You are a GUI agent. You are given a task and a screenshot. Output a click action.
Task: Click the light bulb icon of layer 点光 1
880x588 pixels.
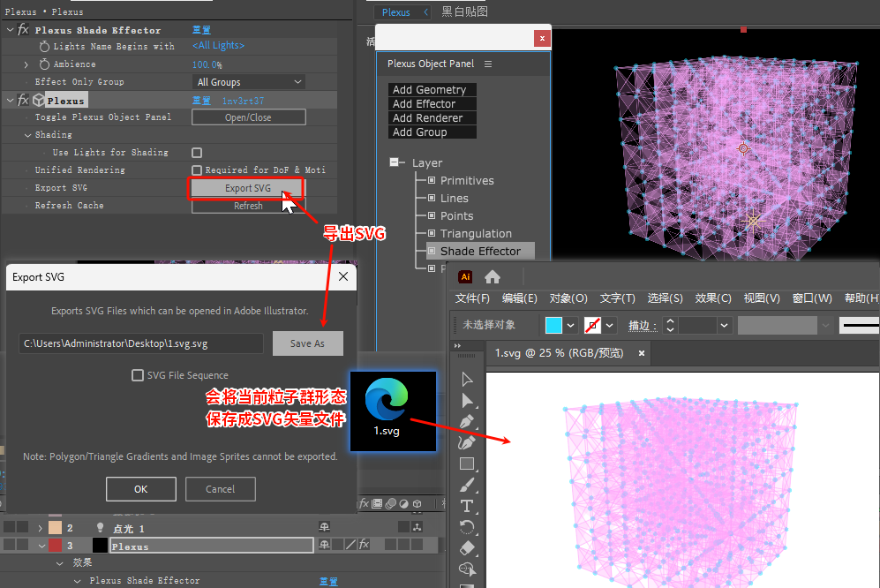click(100, 527)
